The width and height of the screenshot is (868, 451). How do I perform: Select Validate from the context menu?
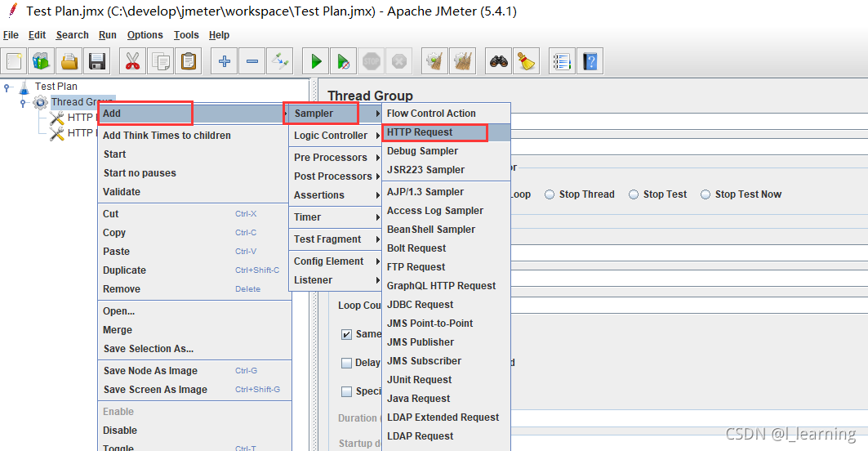tap(194, 192)
